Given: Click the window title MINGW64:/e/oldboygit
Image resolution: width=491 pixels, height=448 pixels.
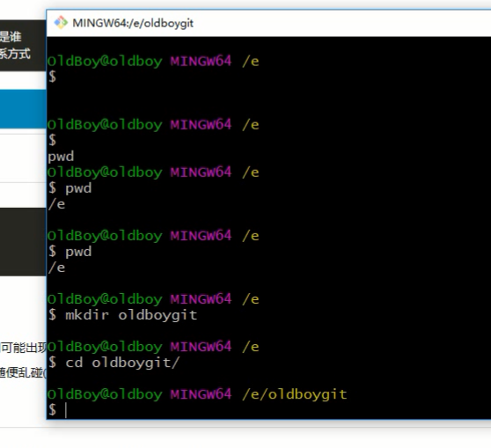Looking at the screenshot, I should 133,23.
